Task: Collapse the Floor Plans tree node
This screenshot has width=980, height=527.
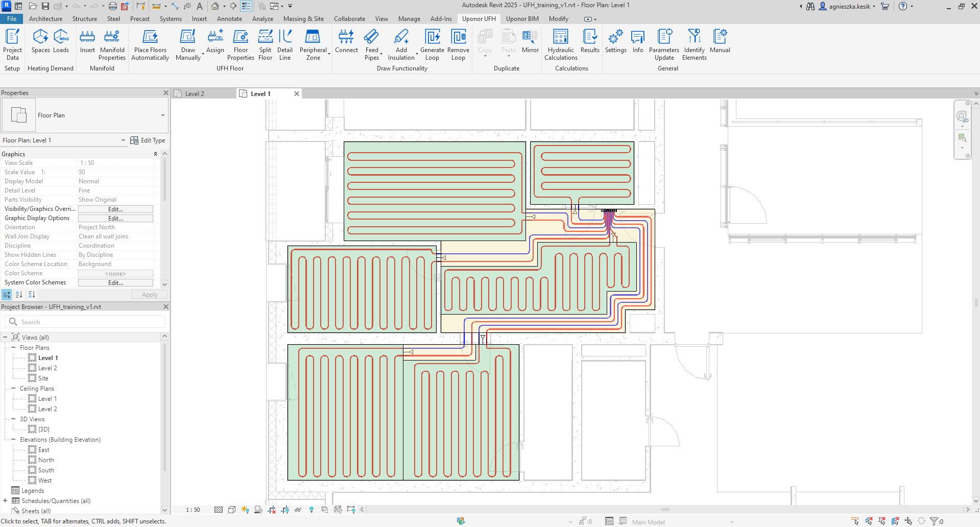Action: point(13,348)
